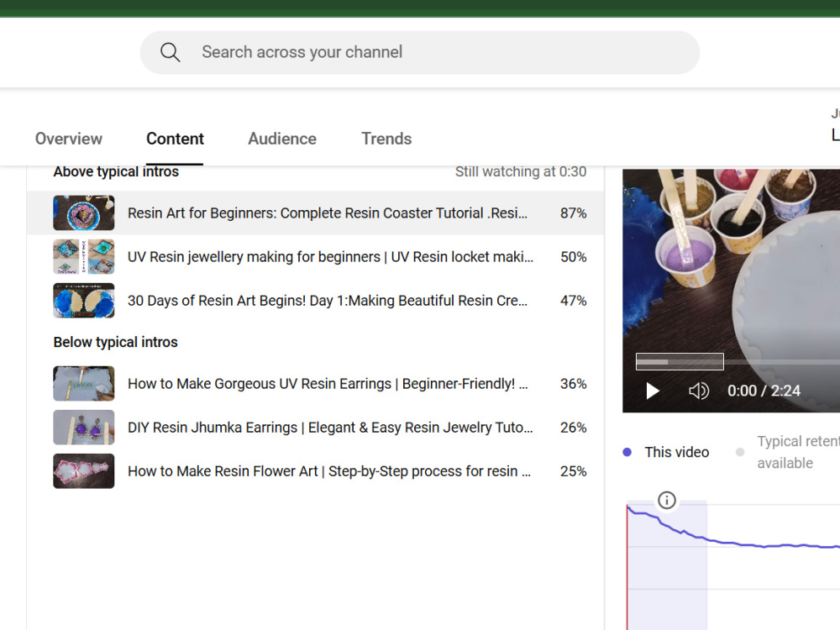This screenshot has width=840, height=630.
Task: Switch to the Overview tab
Action: click(69, 139)
